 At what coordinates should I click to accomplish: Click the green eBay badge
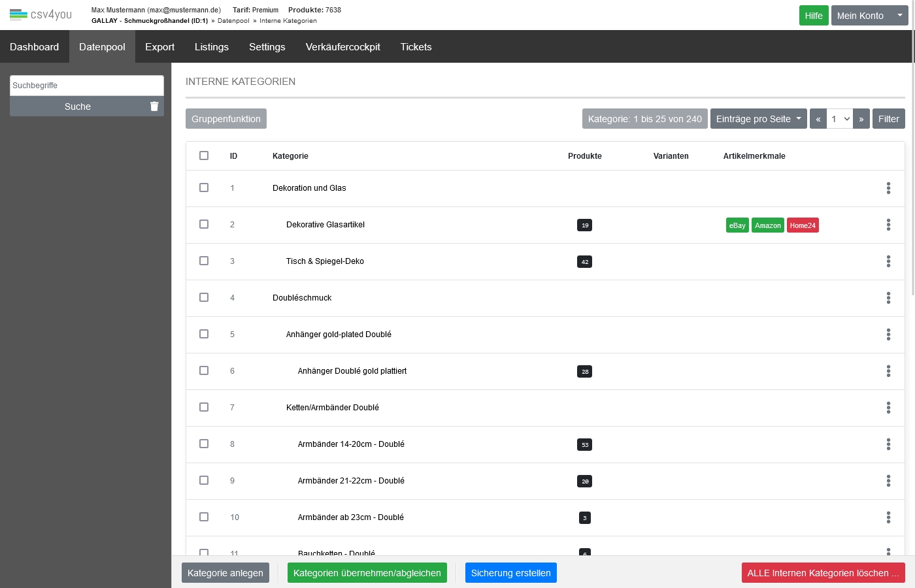click(x=737, y=225)
